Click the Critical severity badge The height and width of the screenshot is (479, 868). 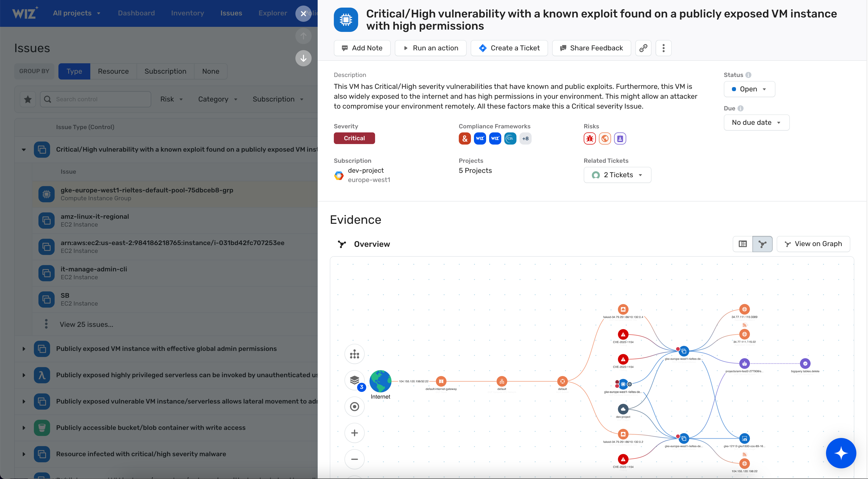pos(354,138)
